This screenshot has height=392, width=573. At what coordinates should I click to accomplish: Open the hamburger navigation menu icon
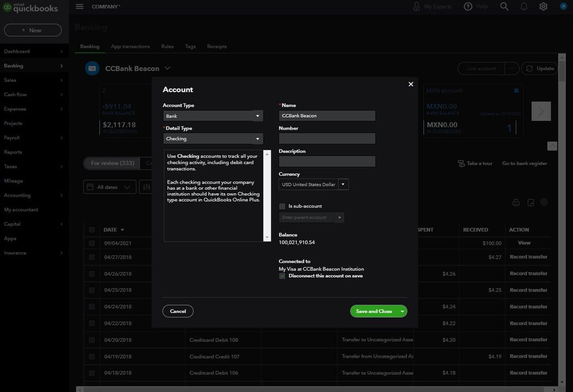79,6
